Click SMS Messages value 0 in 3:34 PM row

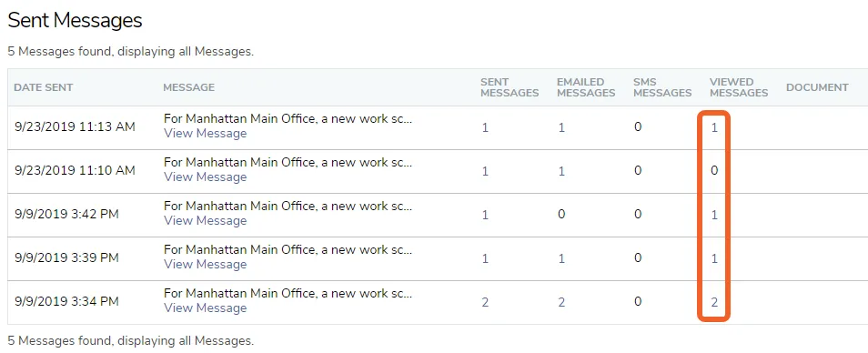638,302
